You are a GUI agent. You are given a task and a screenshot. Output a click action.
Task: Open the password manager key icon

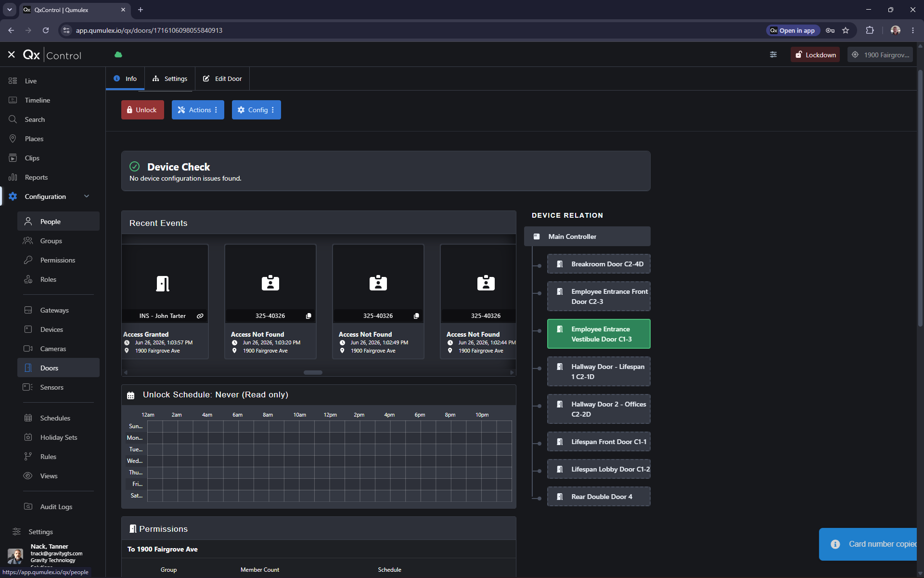coord(830,30)
